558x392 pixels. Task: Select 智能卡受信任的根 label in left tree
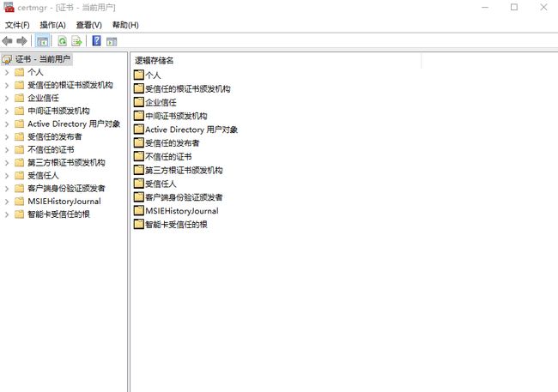tap(58, 214)
